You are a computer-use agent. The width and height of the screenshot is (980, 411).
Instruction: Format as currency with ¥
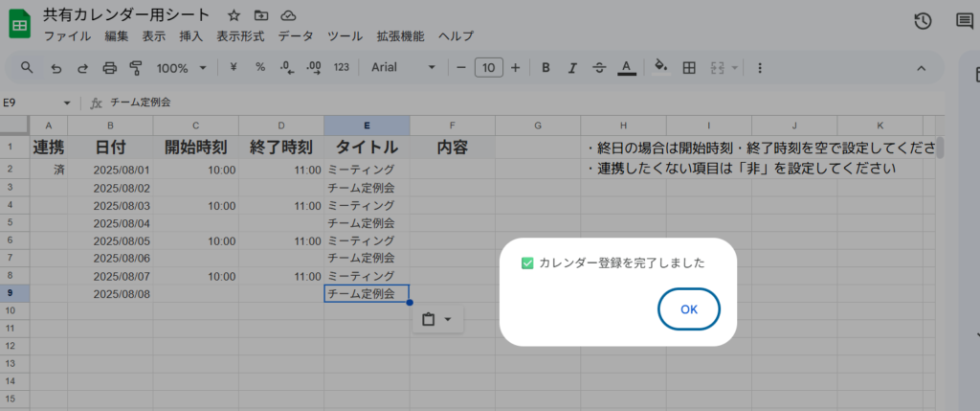234,68
